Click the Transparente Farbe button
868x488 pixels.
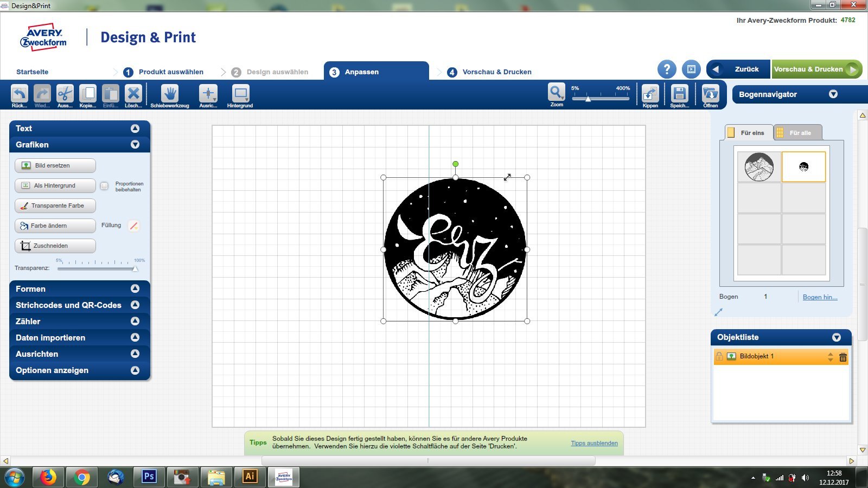pyautogui.click(x=55, y=206)
